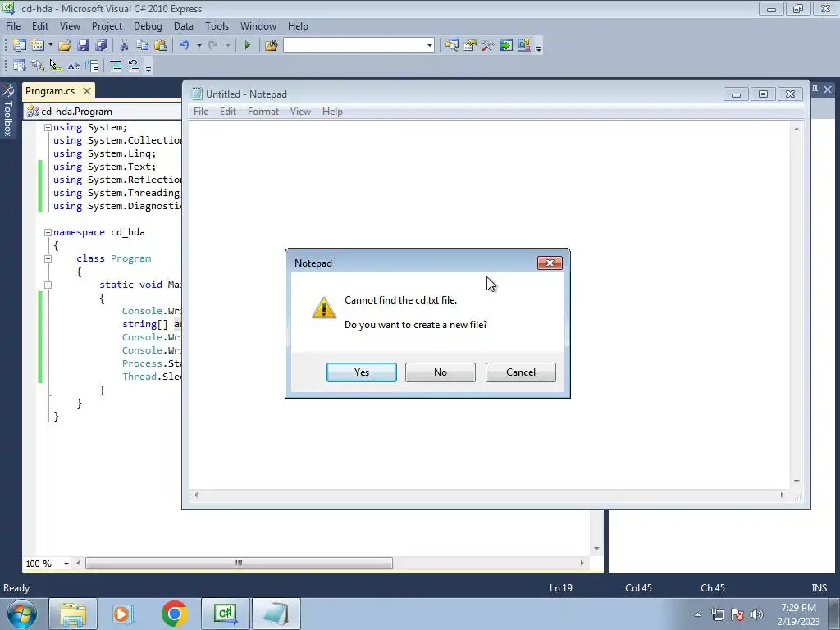Show hidden system tray icons arrow
This screenshot has height=630, width=840.
[697, 614]
